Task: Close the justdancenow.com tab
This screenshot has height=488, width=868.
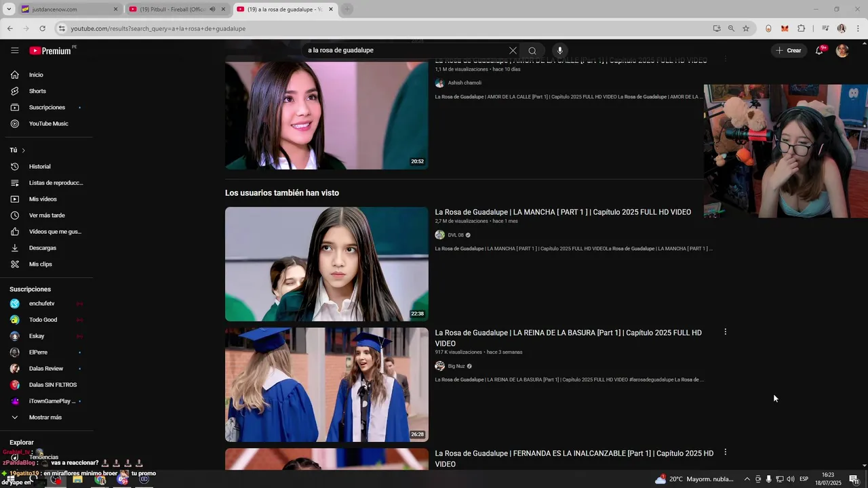Action: [x=115, y=9]
